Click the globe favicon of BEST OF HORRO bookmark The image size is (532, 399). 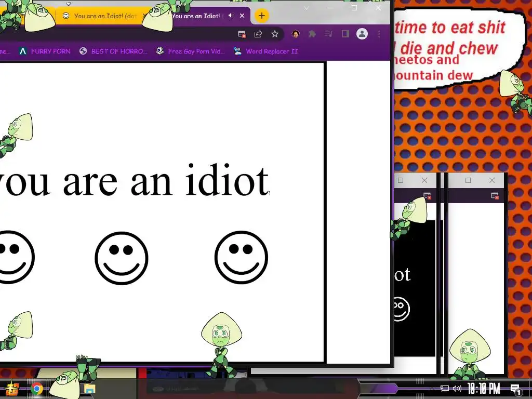(83, 51)
